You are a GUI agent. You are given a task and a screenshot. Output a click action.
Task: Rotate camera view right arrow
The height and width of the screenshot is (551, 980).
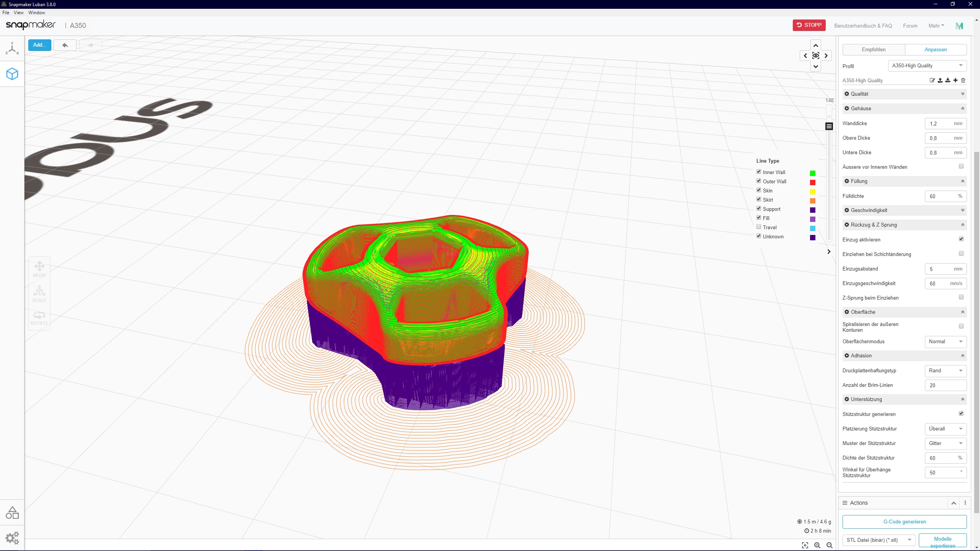pos(826,56)
